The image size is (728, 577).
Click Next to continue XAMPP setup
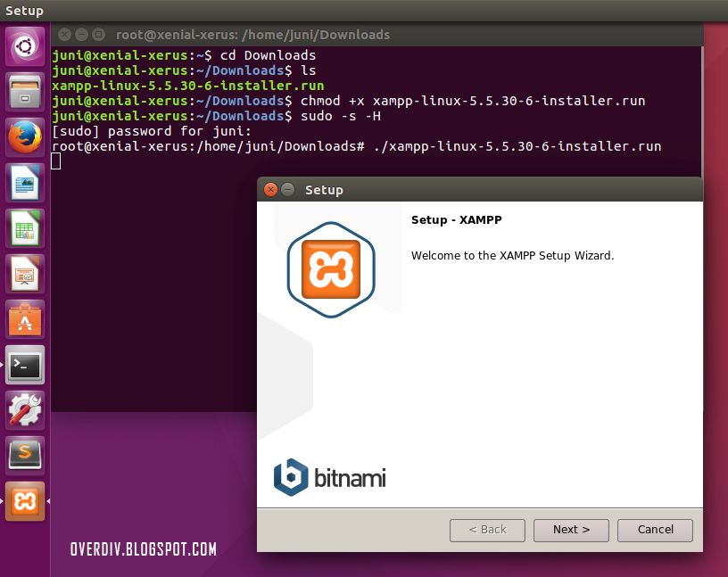tap(571, 530)
